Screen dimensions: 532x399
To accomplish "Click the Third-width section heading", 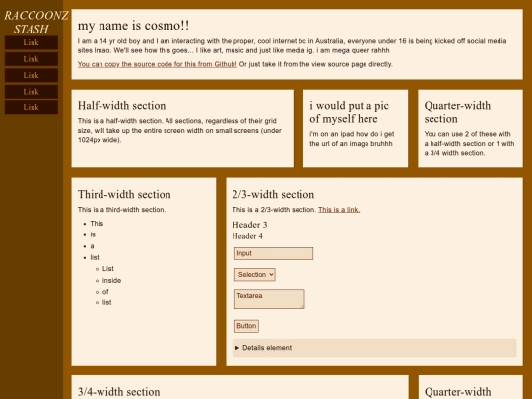I will [x=124, y=195].
